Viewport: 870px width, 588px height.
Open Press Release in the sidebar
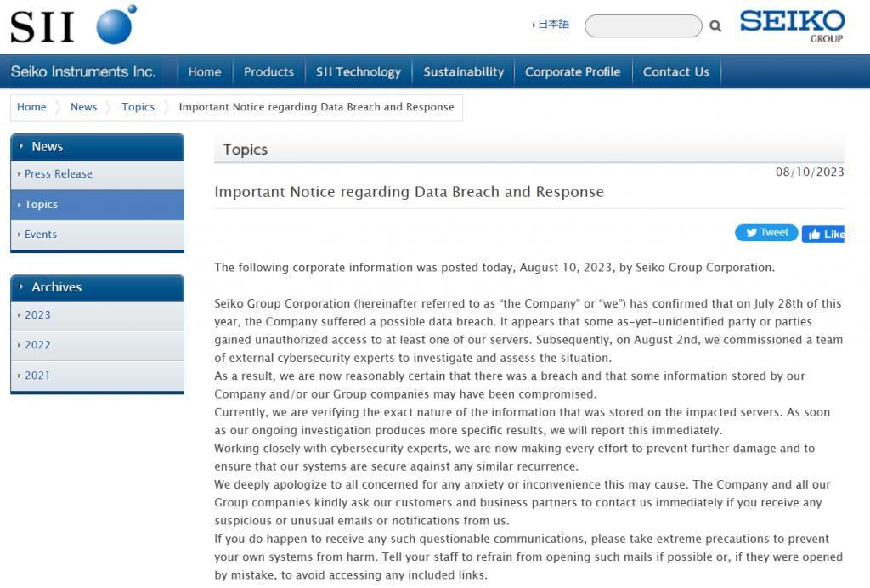[x=97, y=174]
